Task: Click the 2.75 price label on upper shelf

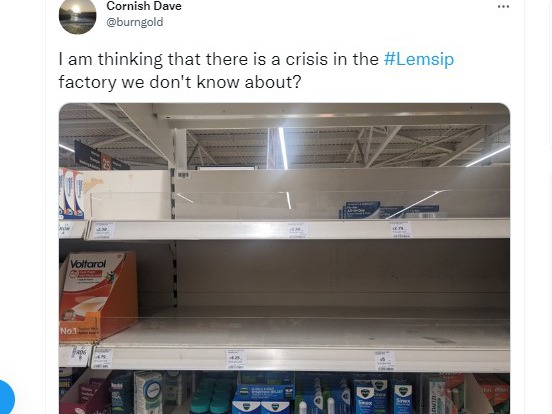Action: tap(400, 231)
